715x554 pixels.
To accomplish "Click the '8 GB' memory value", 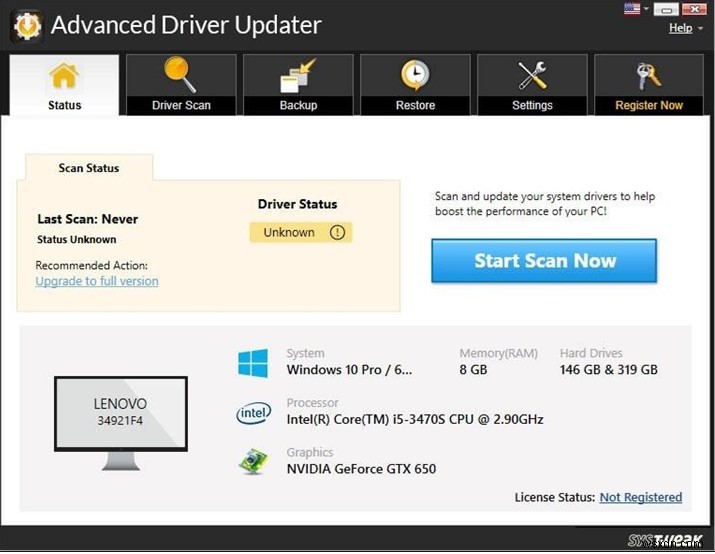I will coord(473,370).
